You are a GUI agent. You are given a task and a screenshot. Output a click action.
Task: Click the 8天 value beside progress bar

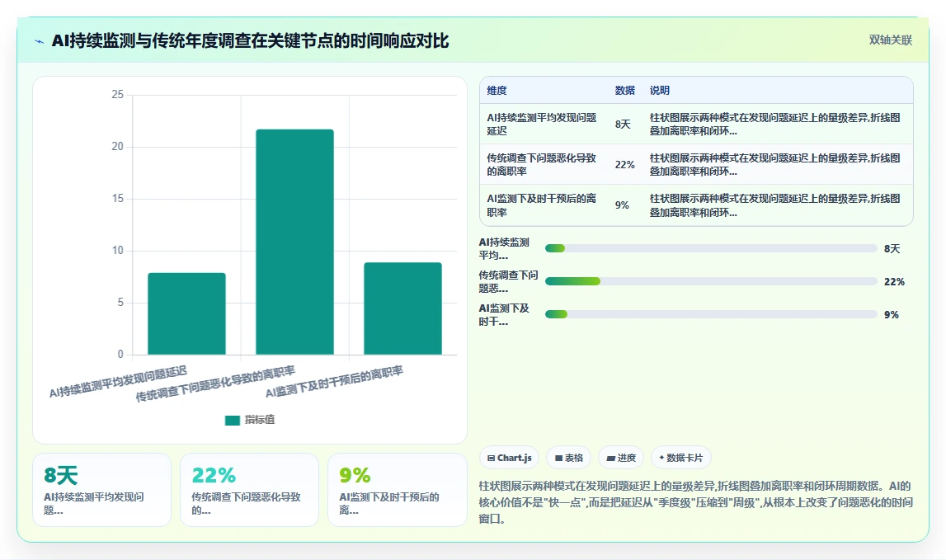click(892, 248)
